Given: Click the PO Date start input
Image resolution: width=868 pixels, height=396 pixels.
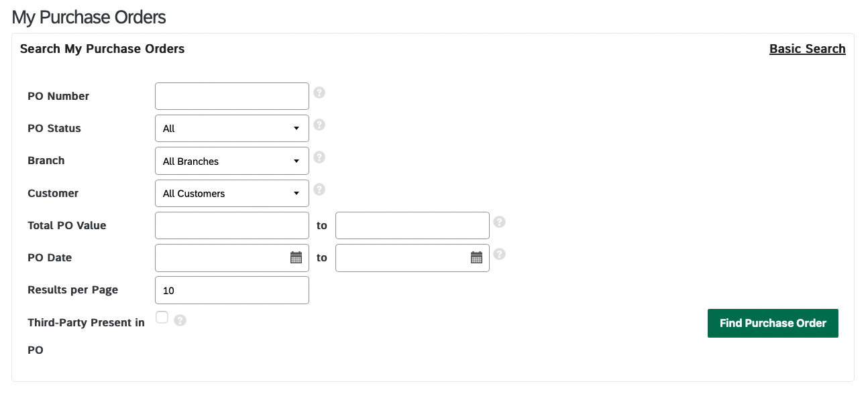Looking at the screenshot, I should click(222, 258).
